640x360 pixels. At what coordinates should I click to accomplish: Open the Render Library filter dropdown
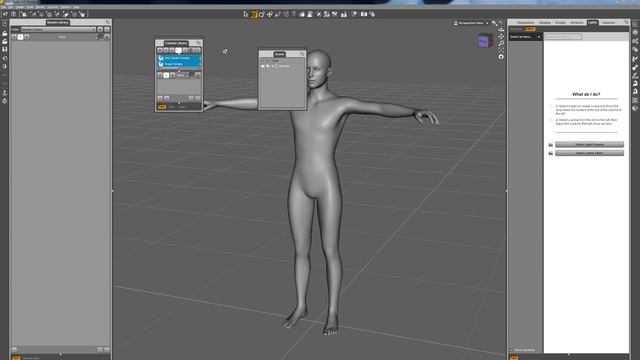[58, 29]
